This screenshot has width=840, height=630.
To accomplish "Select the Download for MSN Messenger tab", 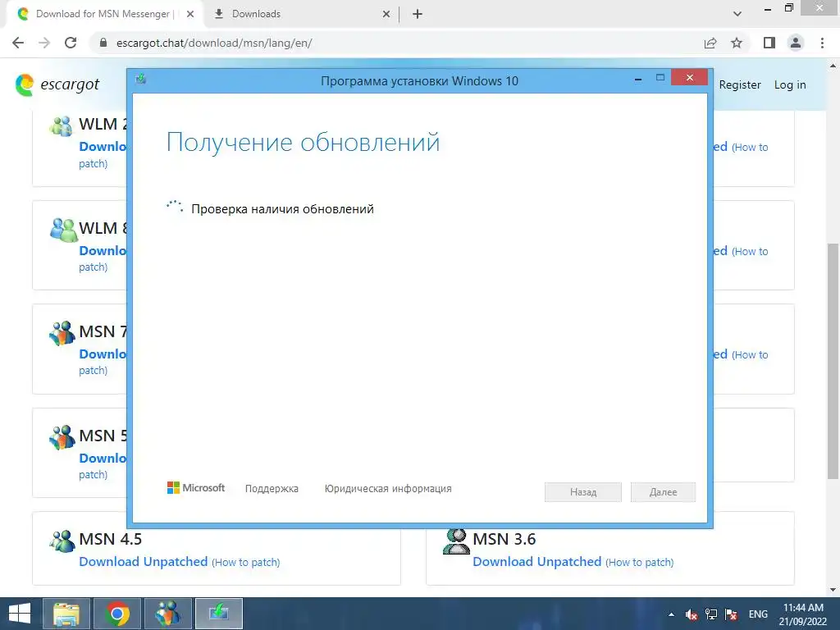I will coord(104,14).
